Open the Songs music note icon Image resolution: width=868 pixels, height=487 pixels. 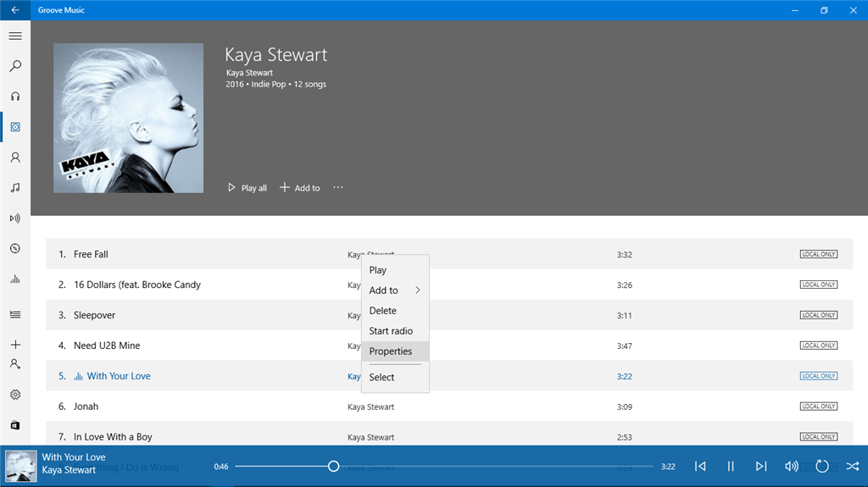pyautogui.click(x=15, y=188)
